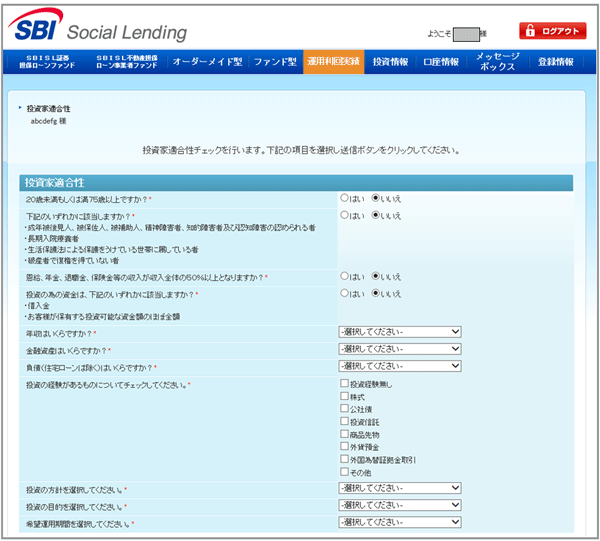Open the 年収 annual income dropdown
This screenshot has height=541, width=600.
(400, 332)
